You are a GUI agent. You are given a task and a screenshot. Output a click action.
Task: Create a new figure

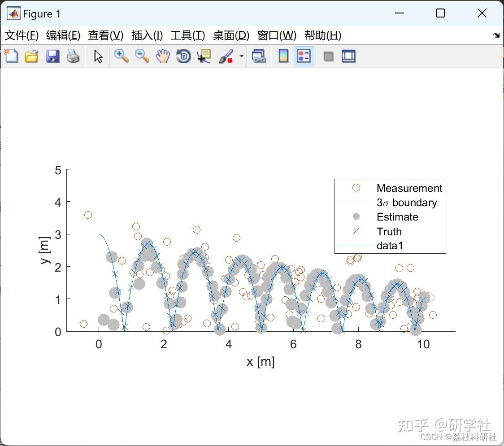pyautogui.click(x=11, y=56)
